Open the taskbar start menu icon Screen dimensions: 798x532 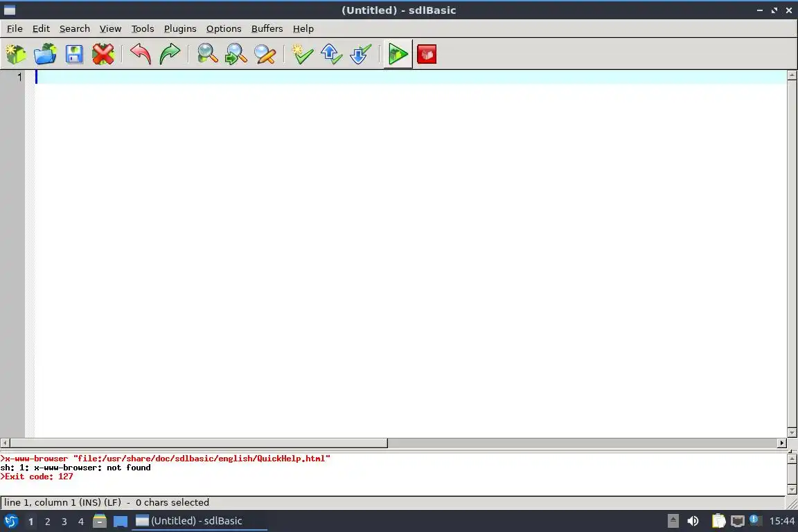(x=11, y=521)
